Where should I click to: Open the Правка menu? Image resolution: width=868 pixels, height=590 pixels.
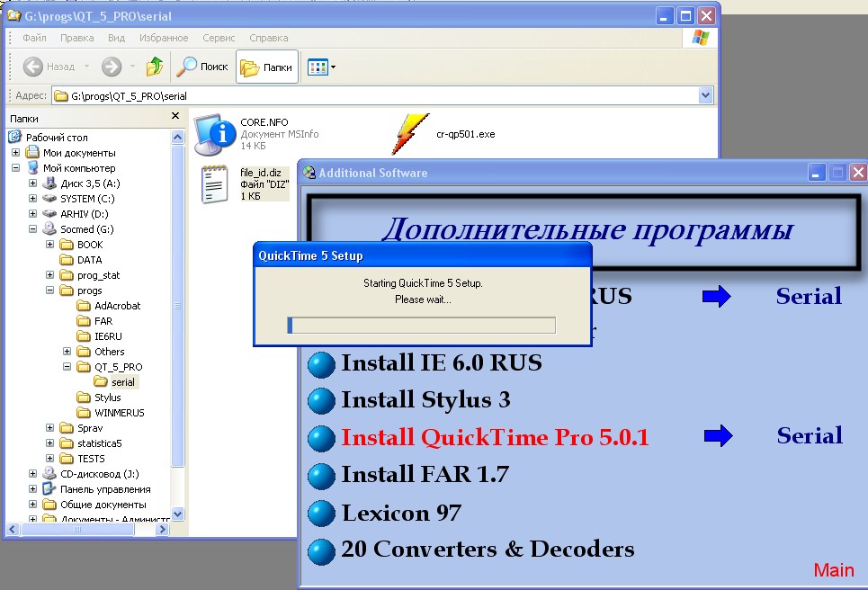point(77,38)
